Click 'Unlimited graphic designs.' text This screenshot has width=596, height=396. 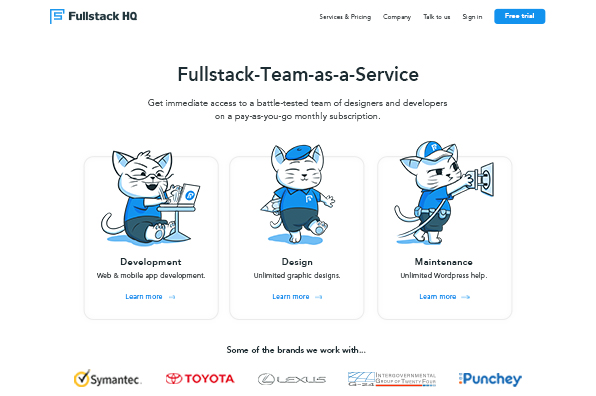click(297, 276)
